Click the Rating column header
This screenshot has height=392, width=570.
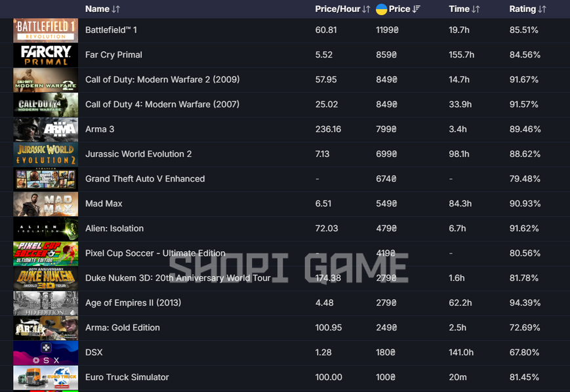click(522, 9)
